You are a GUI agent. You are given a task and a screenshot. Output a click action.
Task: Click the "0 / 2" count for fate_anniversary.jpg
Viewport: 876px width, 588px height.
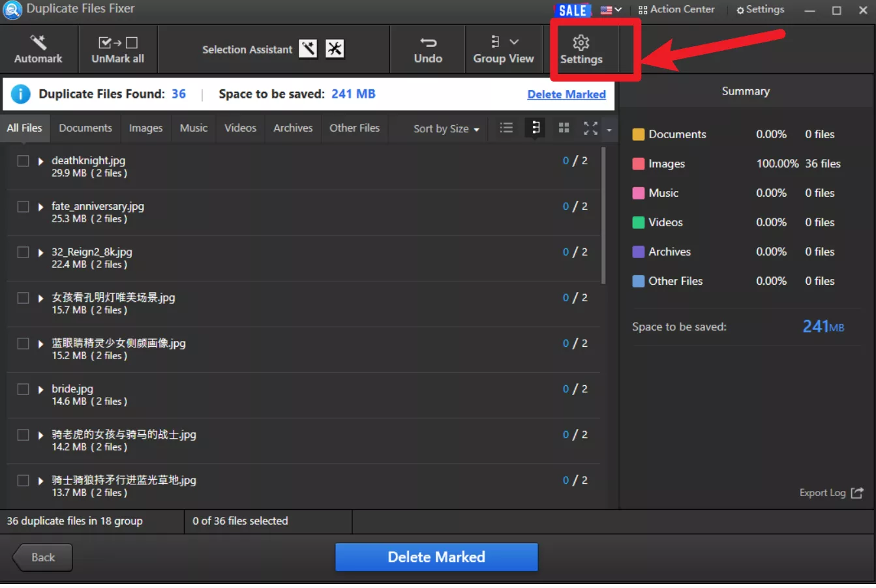[575, 207]
